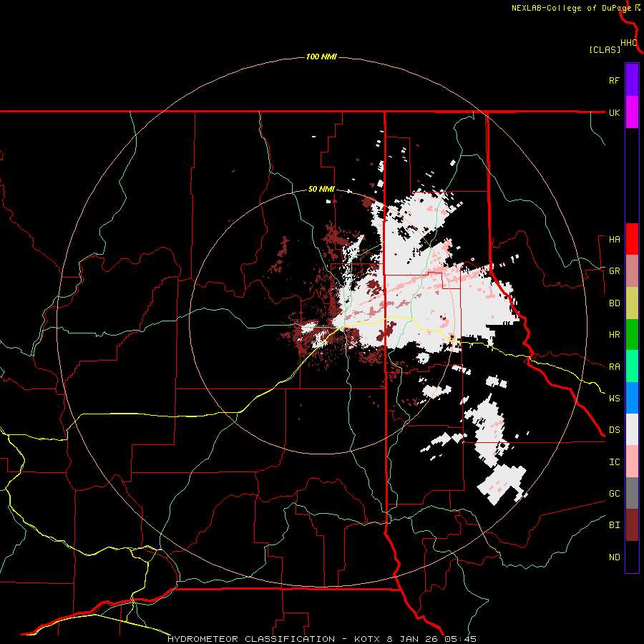Image resolution: width=644 pixels, height=644 pixels.
Task: Click the 'BI' legend label
Action: (614, 525)
